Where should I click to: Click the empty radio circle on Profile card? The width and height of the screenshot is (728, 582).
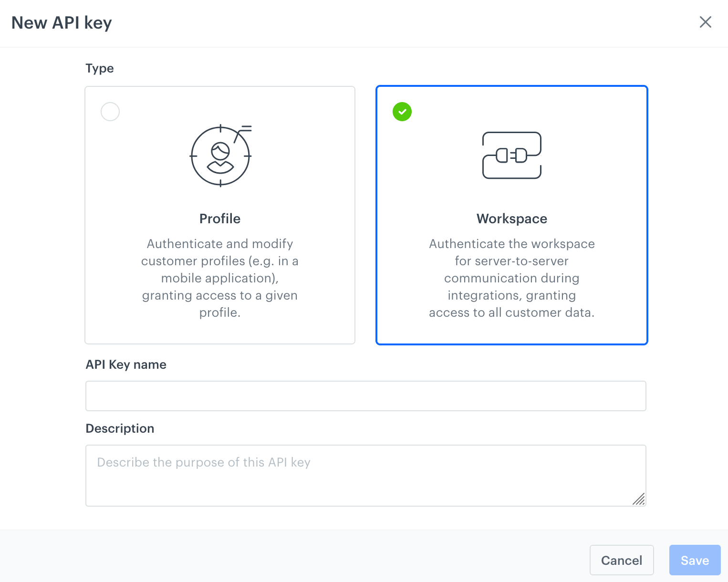110,111
